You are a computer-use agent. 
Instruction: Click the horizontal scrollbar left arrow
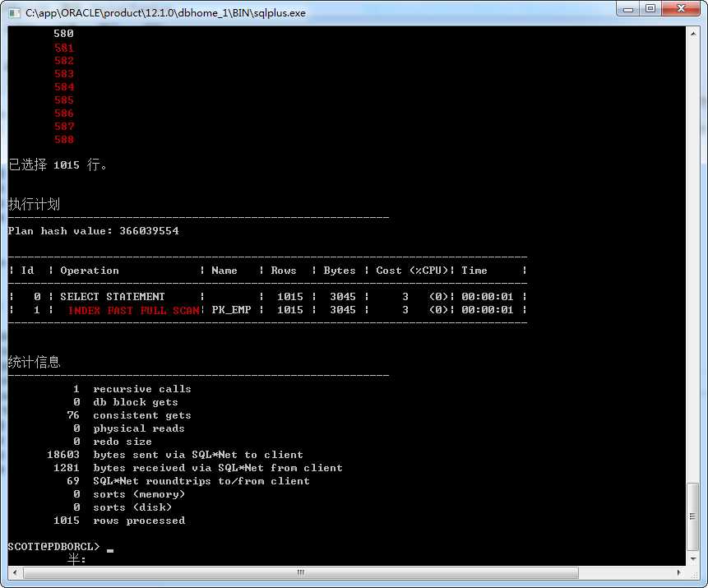(15, 572)
